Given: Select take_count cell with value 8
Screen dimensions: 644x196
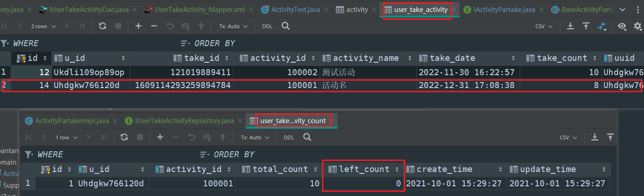Looking at the screenshot, I should pyautogui.click(x=561, y=85).
